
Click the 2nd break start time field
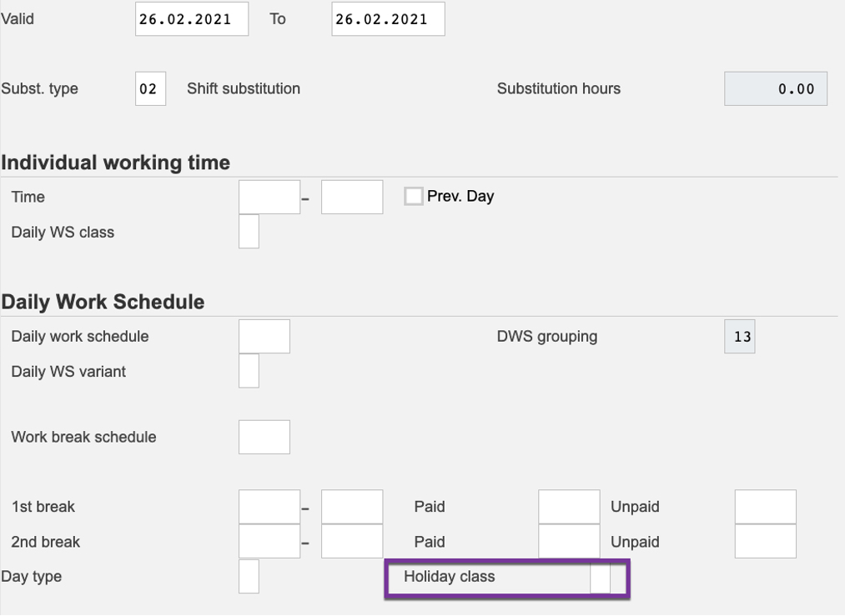click(x=269, y=542)
